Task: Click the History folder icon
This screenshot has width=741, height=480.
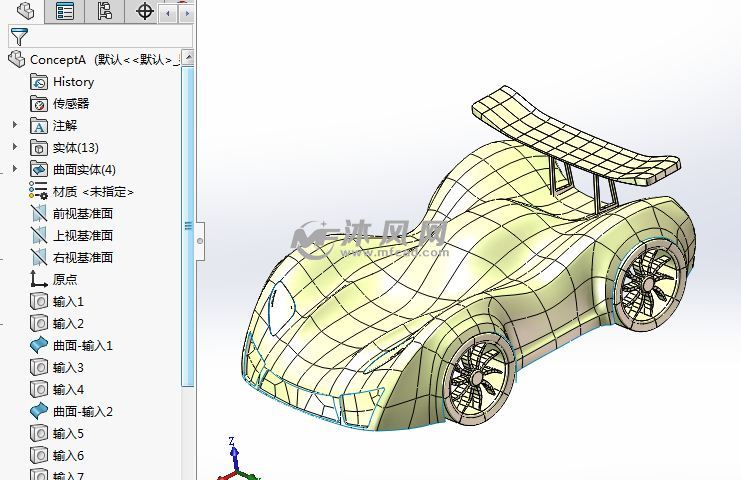Action: pyautogui.click(x=39, y=82)
